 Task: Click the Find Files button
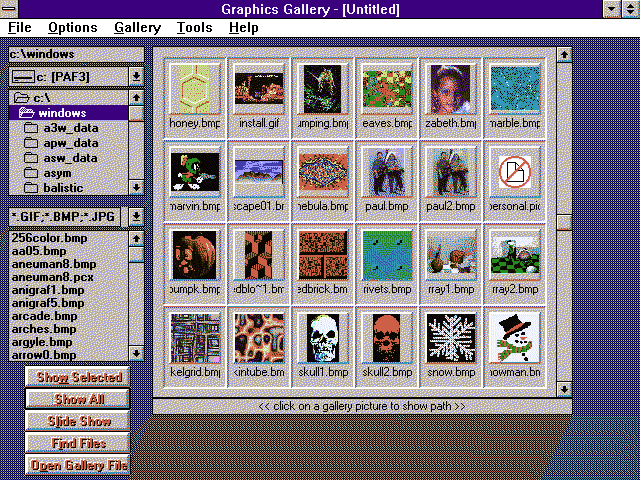(79, 443)
